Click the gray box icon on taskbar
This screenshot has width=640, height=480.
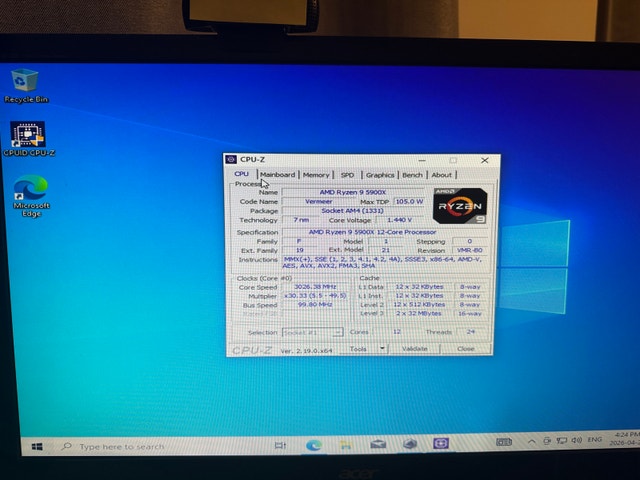(410, 443)
